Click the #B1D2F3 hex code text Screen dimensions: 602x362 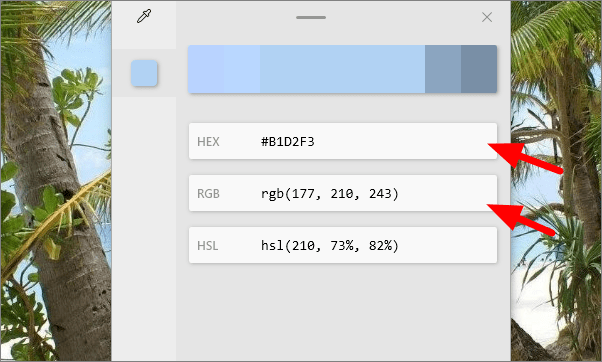288,142
